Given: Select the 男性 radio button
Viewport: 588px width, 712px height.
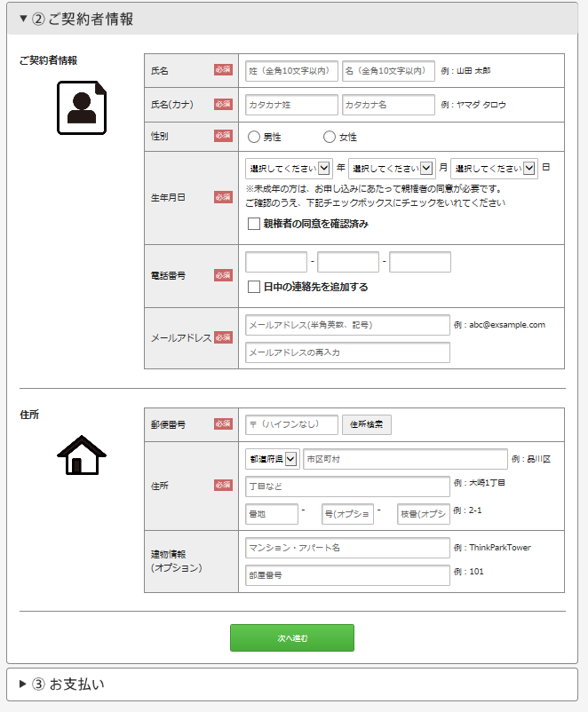Looking at the screenshot, I should point(254,137).
